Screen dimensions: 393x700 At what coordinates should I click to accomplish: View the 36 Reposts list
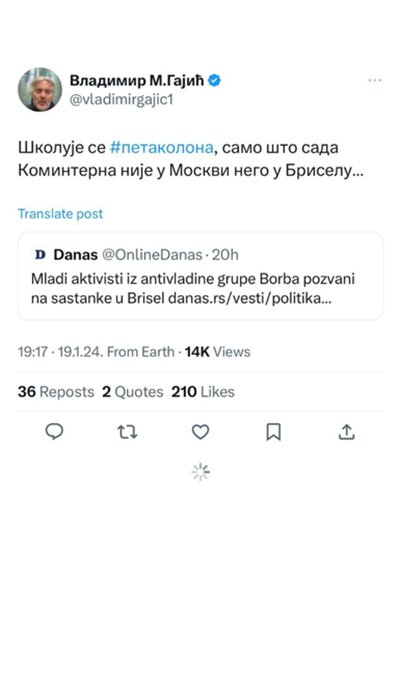(56, 392)
